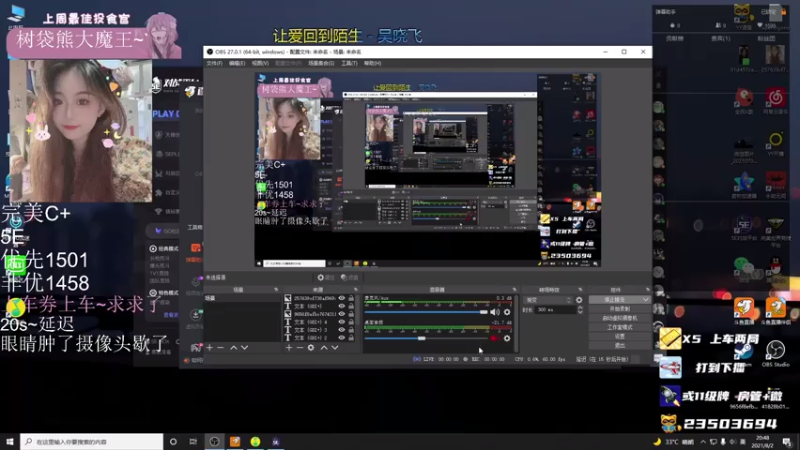Mute the Mic/Aux channel speaker icon

coord(495,312)
